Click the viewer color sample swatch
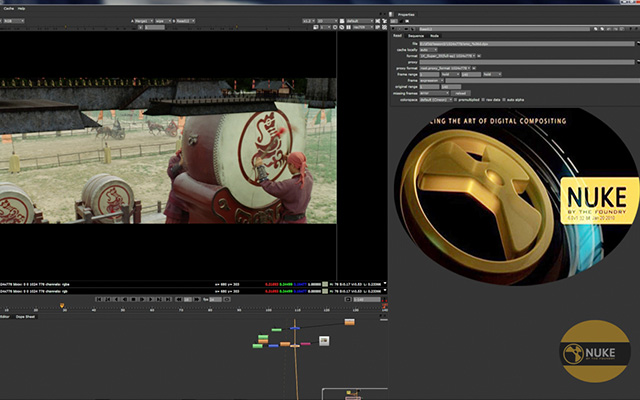Image resolution: width=640 pixels, height=400 pixels. 325,284
